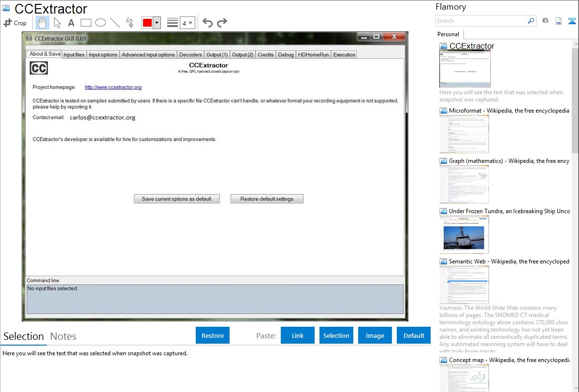
Task: Switch to the Personal tab
Action: coord(449,34)
